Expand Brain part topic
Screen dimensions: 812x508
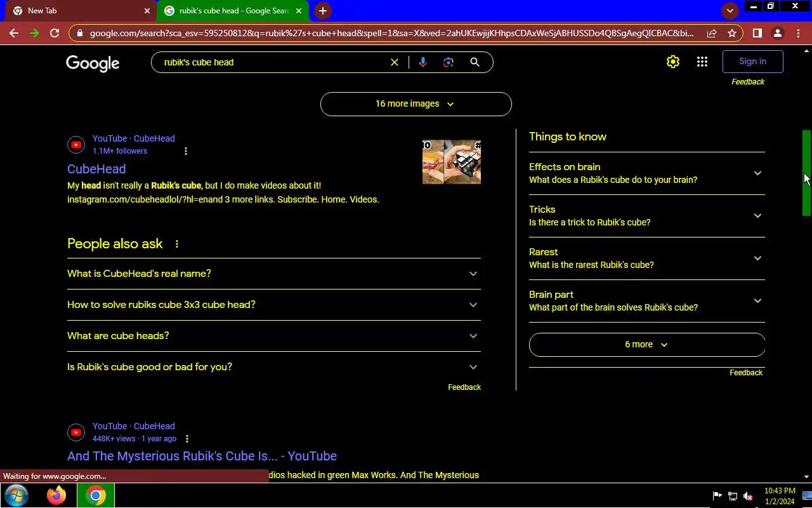click(x=647, y=301)
